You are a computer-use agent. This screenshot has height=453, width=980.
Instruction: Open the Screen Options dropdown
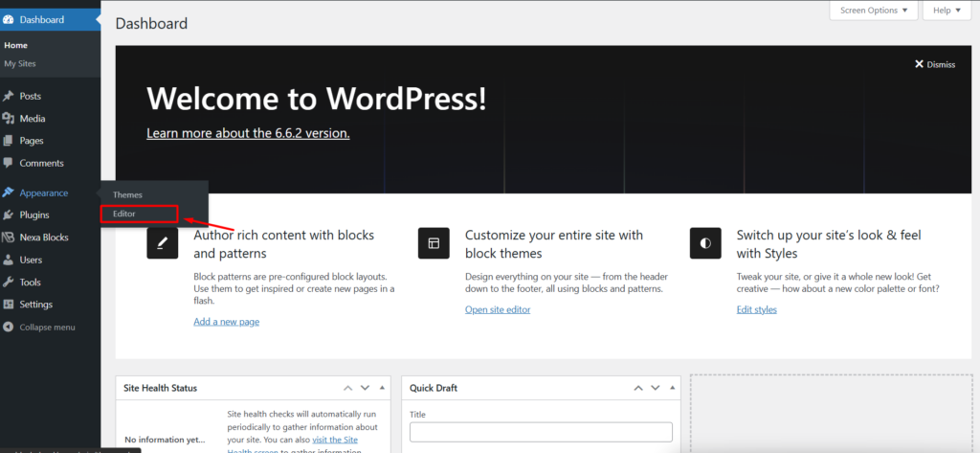pyautogui.click(x=873, y=11)
